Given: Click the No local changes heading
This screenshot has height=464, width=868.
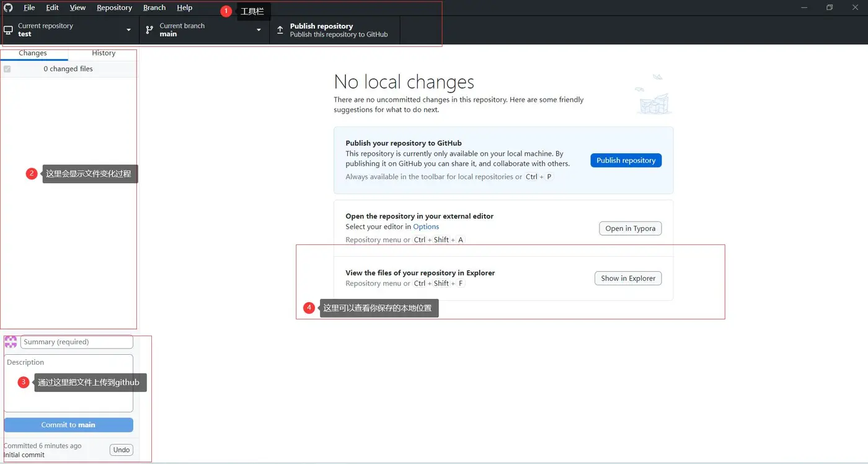Looking at the screenshot, I should [x=404, y=82].
